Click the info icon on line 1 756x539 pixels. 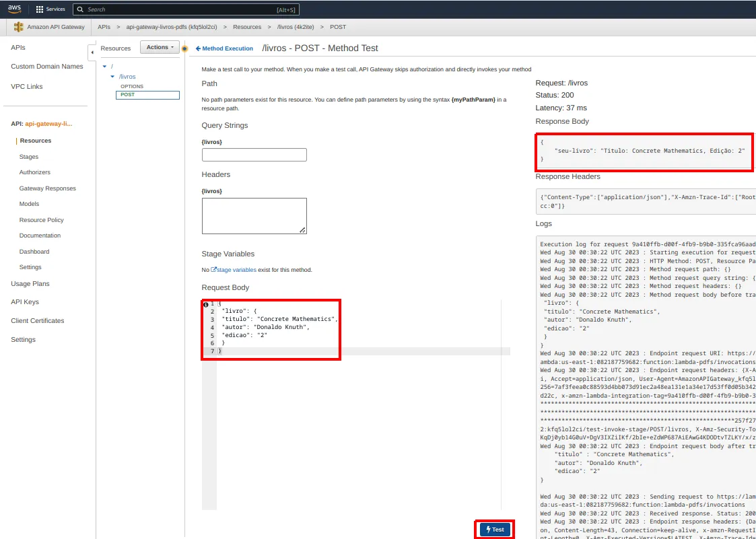[x=206, y=304]
